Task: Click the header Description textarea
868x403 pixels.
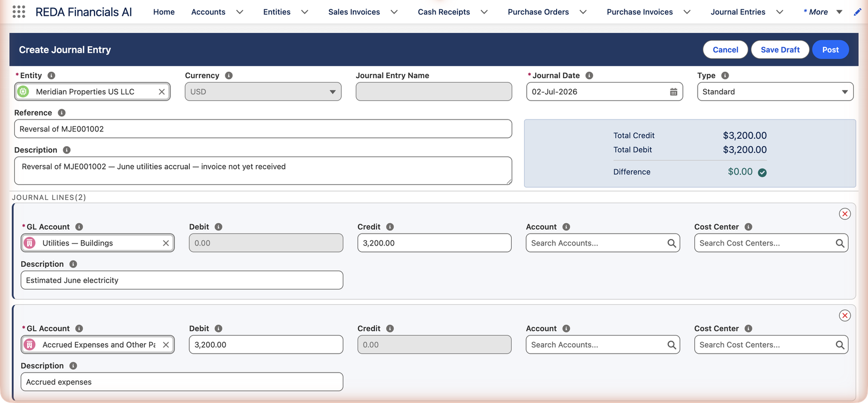Action: point(263,171)
